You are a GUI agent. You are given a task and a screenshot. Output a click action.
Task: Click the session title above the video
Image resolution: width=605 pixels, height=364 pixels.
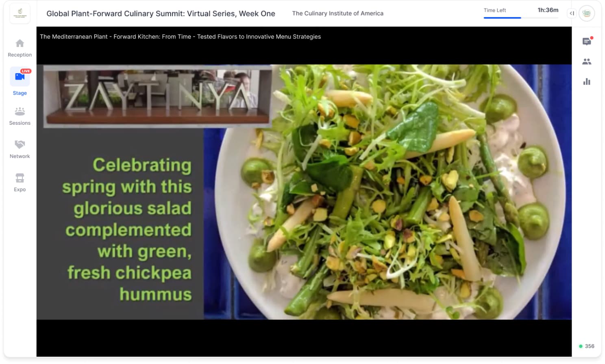pyautogui.click(x=180, y=37)
